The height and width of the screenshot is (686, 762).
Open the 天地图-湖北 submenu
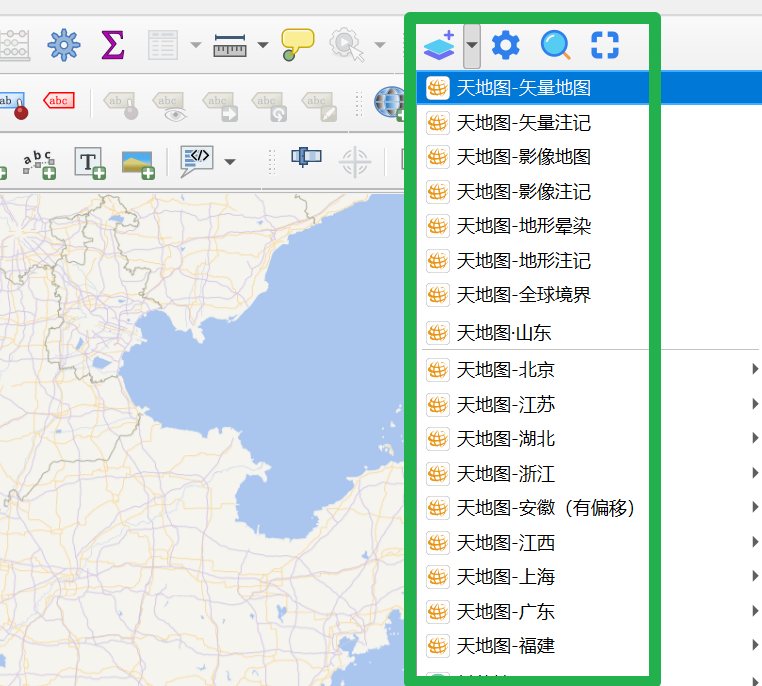pos(589,439)
